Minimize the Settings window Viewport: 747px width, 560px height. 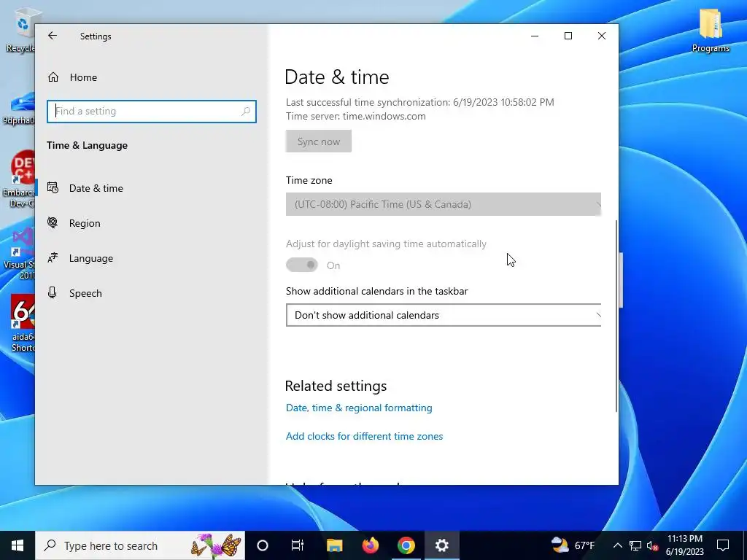(535, 36)
